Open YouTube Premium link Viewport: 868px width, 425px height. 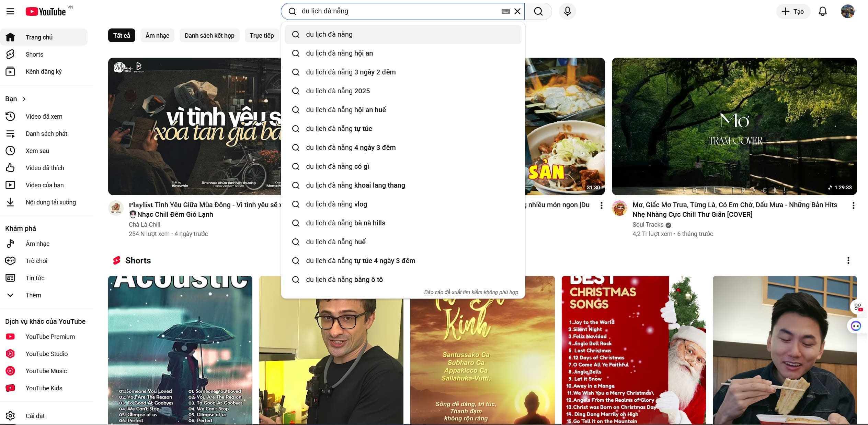click(x=44, y=337)
